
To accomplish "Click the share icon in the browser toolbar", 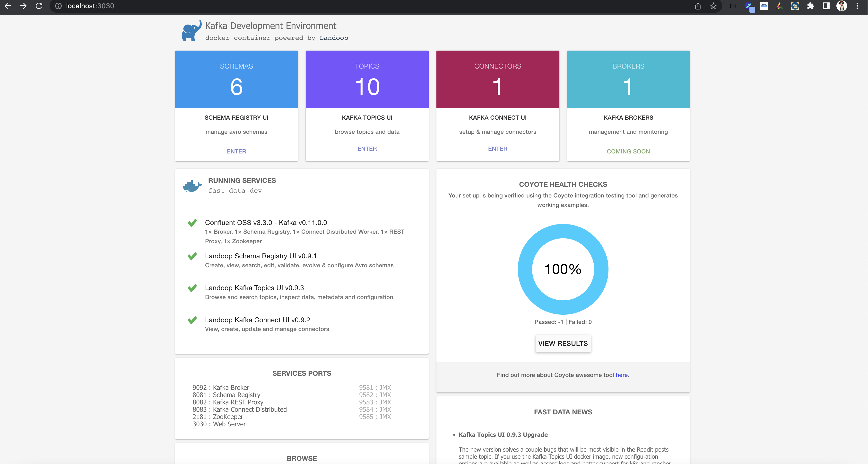I will [697, 6].
